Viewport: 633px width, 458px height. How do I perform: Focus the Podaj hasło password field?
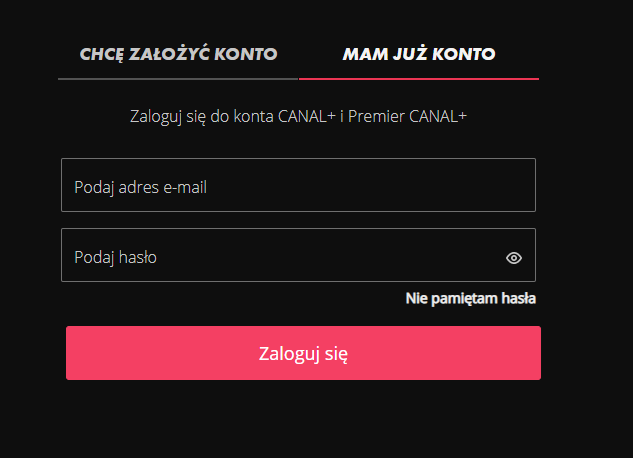[x=280, y=257]
